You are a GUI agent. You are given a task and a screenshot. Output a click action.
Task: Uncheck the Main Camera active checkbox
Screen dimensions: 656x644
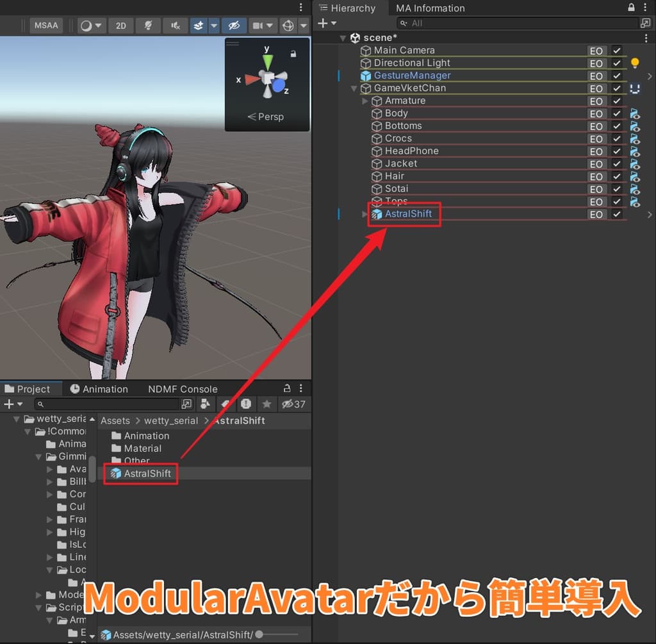point(617,51)
